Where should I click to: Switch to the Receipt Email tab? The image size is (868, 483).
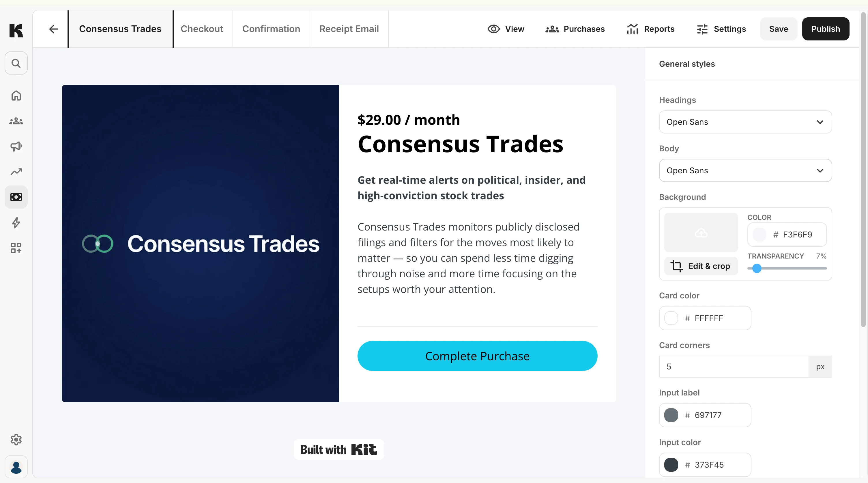click(x=349, y=29)
